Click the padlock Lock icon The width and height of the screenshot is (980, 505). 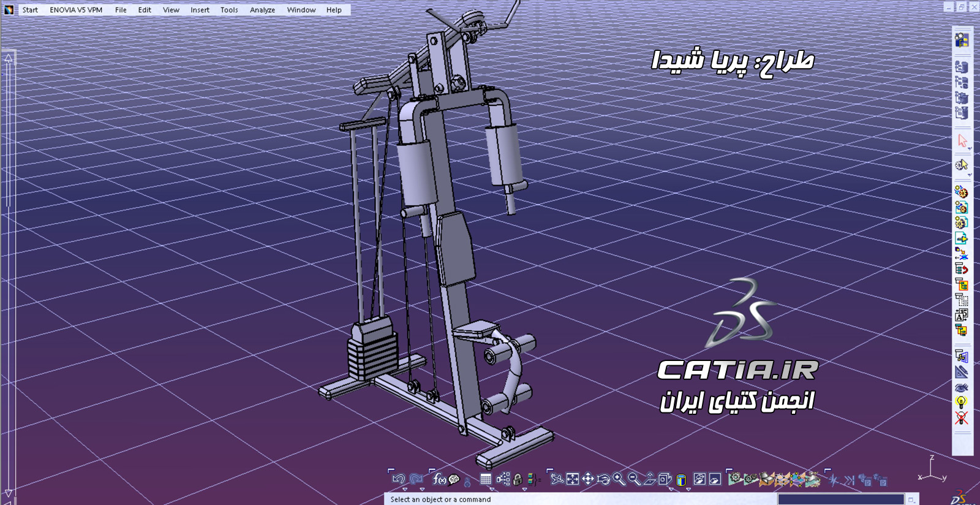518,479
